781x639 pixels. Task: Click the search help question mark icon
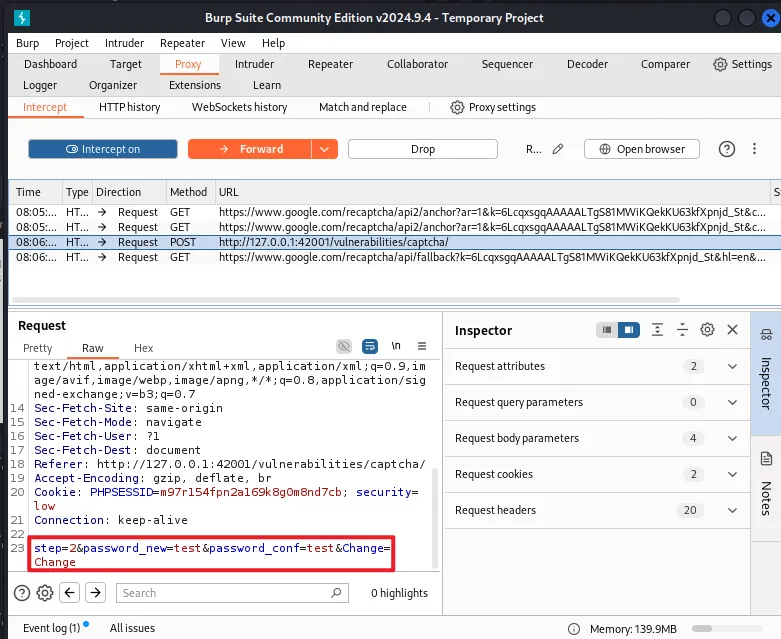[x=22, y=593]
